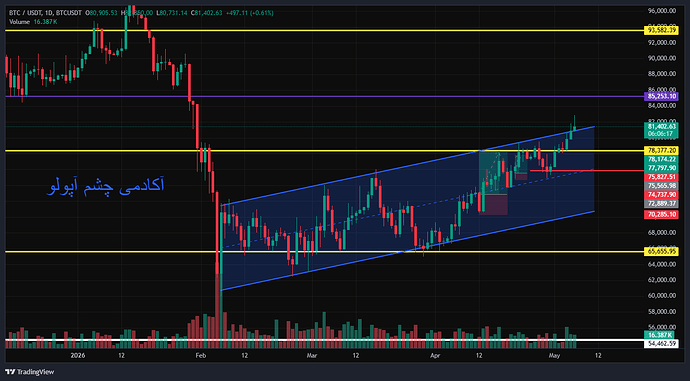Click the Volume indicator label
690x381 pixels.
(19, 22)
